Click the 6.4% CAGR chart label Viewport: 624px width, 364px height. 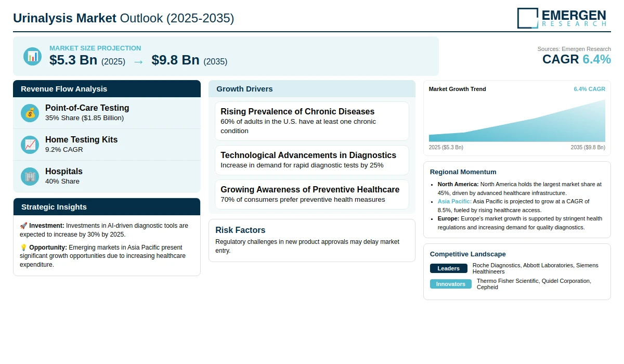589,89
